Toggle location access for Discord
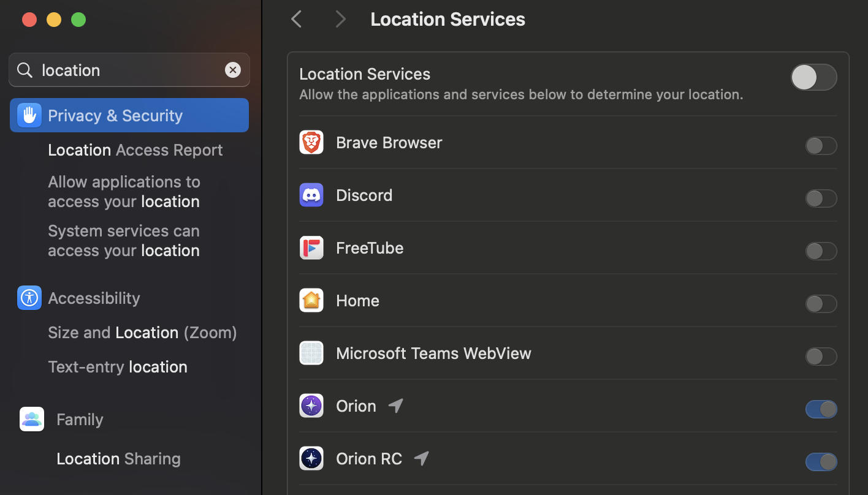Image resolution: width=868 pixels, height=495 pixels. click(821, 198)
